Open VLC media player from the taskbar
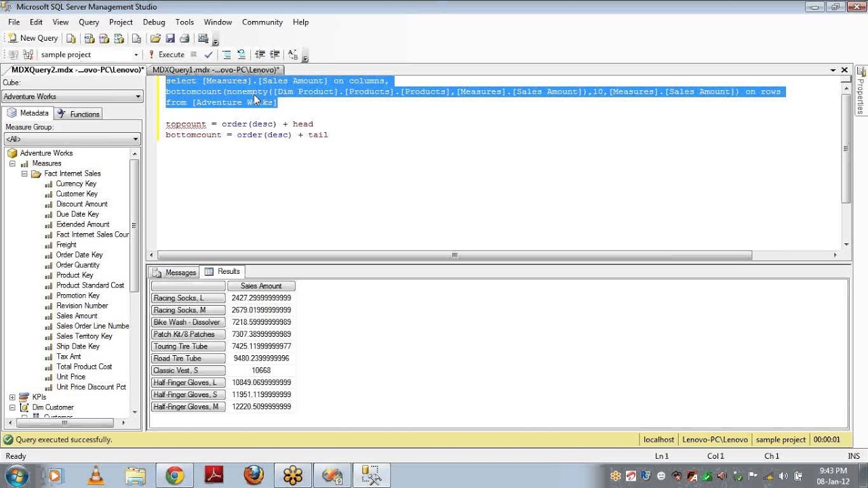868x488 pixels. [x=96, y=476]
